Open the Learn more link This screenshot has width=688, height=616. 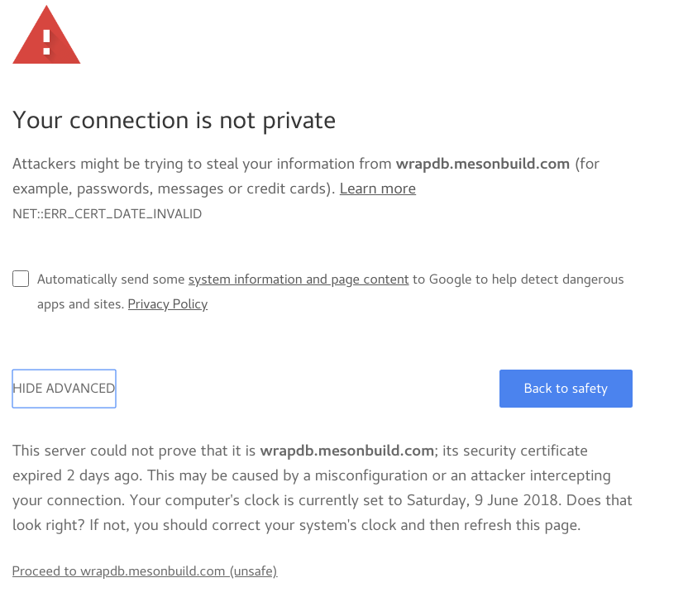pos(377,189)
